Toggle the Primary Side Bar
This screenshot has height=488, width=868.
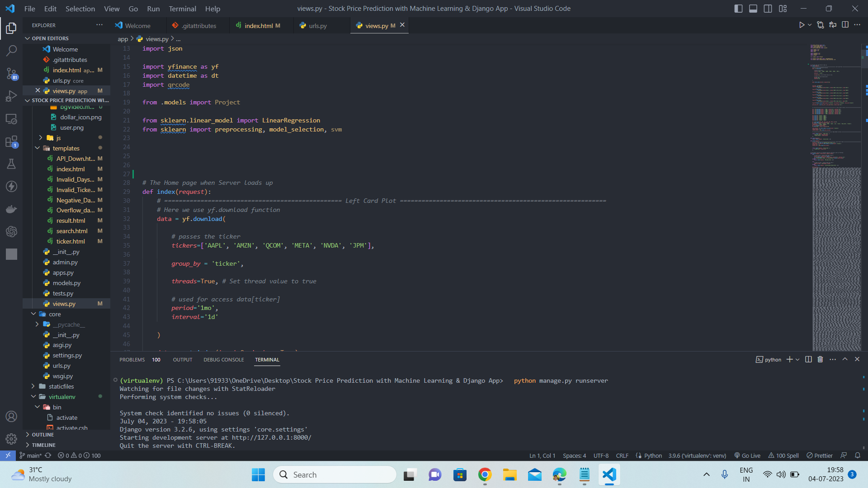[x=738, y=8]
